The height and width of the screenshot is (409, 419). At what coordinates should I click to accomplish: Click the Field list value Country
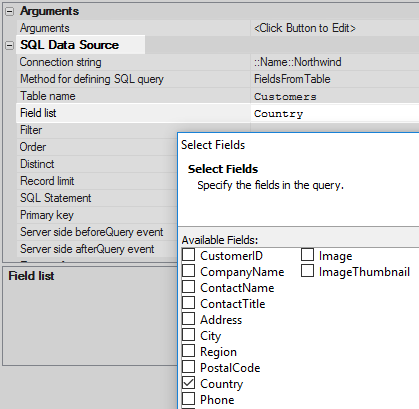[x=279, y=114]
